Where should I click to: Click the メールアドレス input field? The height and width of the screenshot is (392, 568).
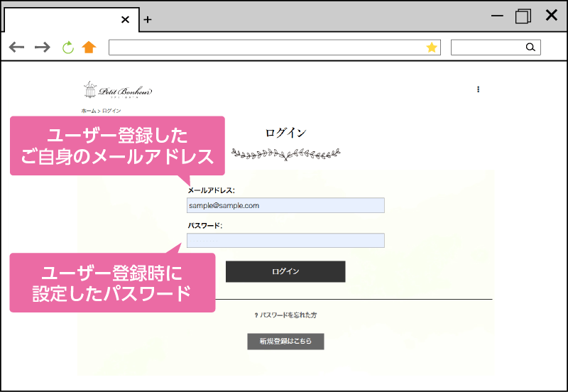[285, 205]
